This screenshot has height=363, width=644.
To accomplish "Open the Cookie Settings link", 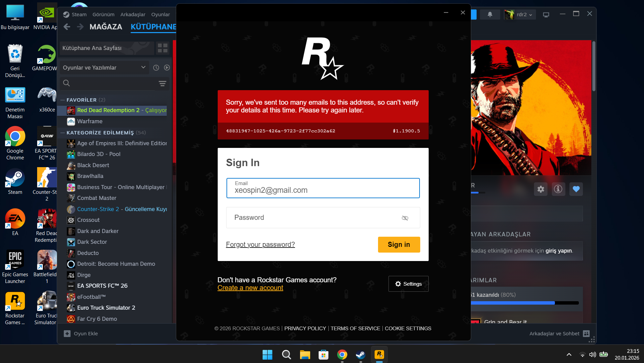I will coord(408,329).
